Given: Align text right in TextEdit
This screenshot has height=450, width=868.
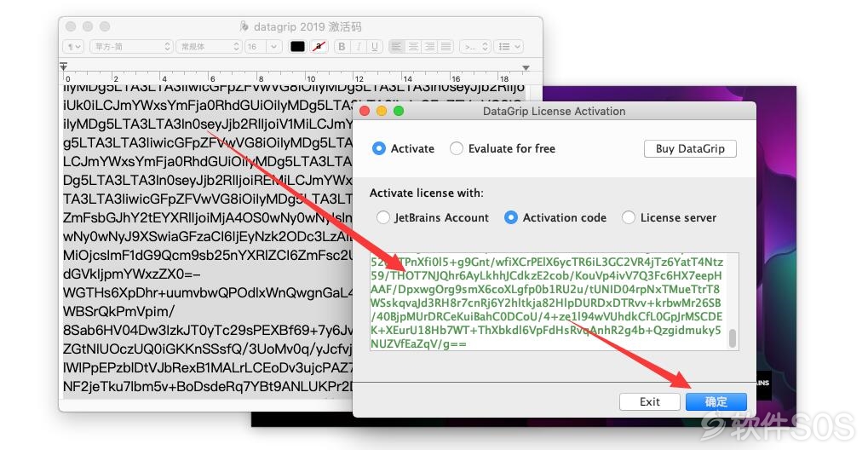Looking at the screenshot, I should pos(429,47).
